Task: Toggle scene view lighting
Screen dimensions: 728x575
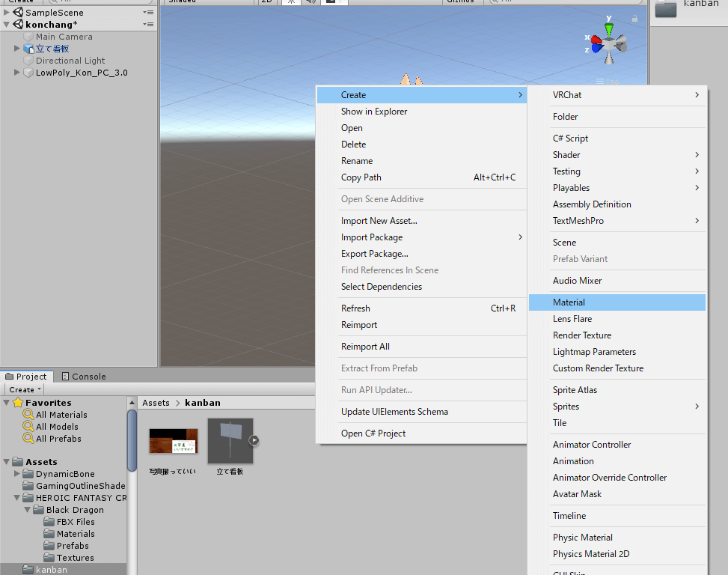Action: coord(291,2)
